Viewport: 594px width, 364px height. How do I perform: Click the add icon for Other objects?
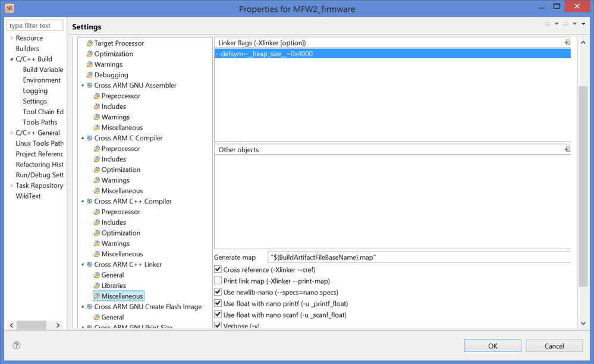[x=567, y=150]
